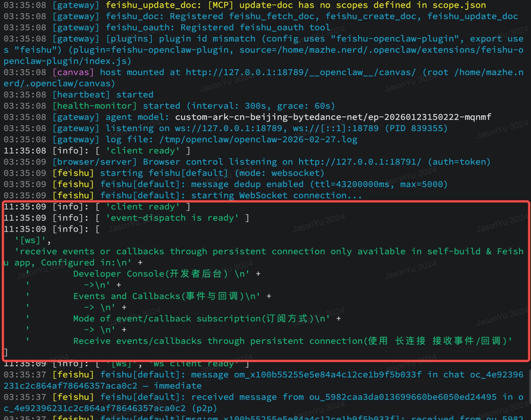Click the Events and Callbacks(事件与回调) text

[159, 296]
